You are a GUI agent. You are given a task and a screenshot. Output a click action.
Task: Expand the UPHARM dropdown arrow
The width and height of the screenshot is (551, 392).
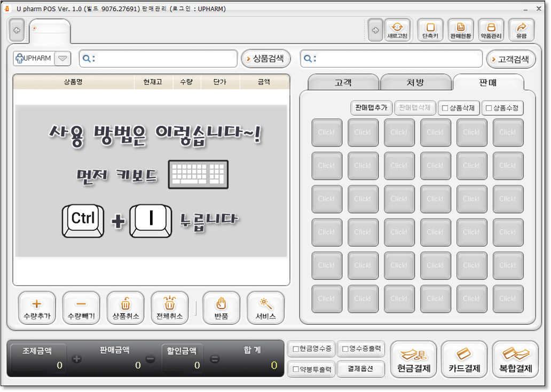62,59
